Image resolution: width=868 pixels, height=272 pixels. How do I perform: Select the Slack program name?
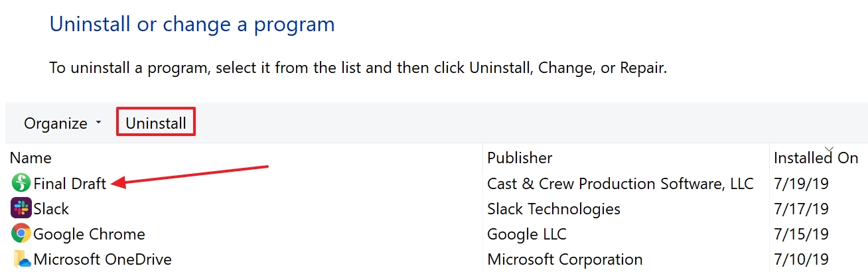tap(51, 209)
